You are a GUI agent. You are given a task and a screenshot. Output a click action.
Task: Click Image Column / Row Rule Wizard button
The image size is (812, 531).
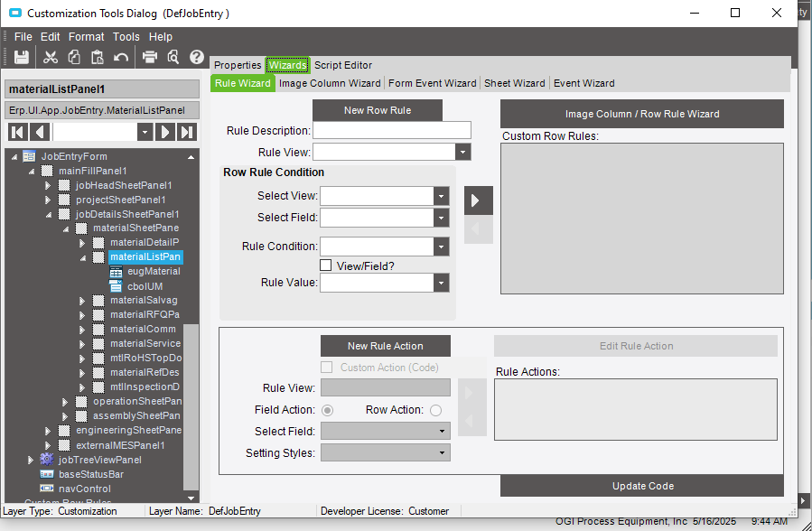642,114
